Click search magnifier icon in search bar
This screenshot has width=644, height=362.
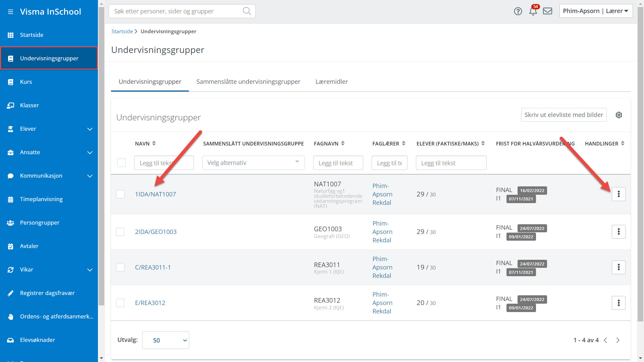[x=247, y=11]
